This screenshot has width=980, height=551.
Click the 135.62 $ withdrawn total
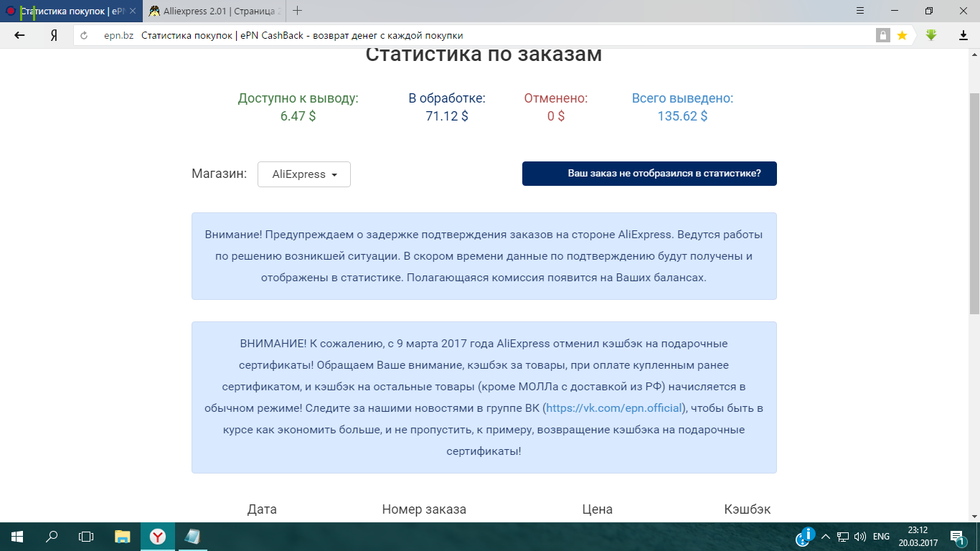pos(682,116)
